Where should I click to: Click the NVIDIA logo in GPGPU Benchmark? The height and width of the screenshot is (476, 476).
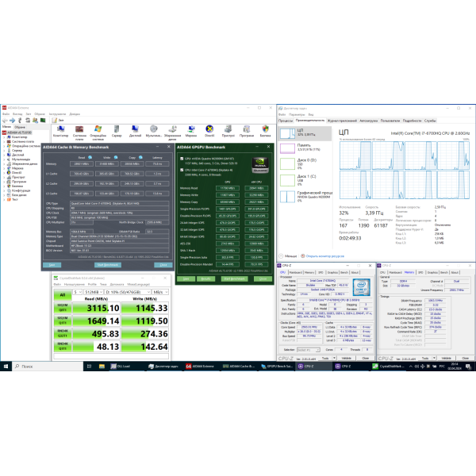tap(260, 165)
